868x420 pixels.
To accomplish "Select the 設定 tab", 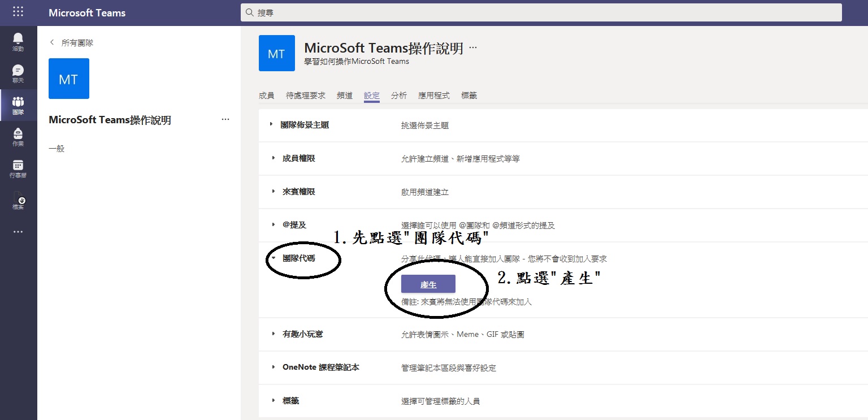I will coord(372,96).
